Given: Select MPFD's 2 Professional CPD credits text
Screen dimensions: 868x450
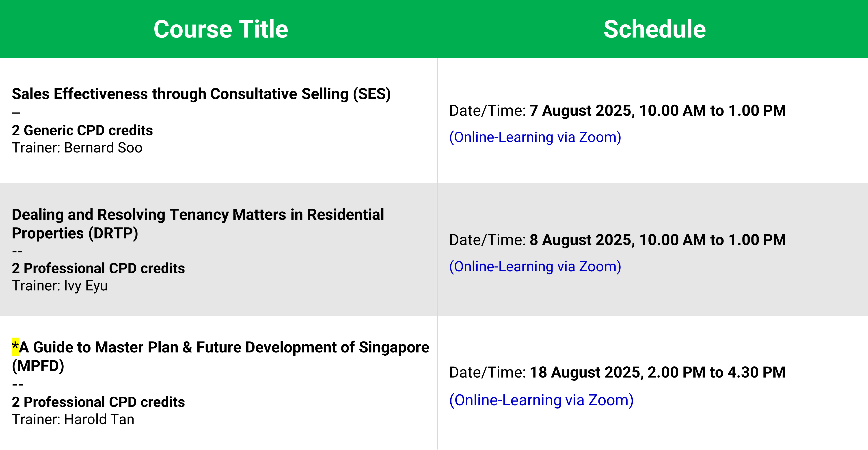Looking at the screenshot, I should [x=98, y=402].
